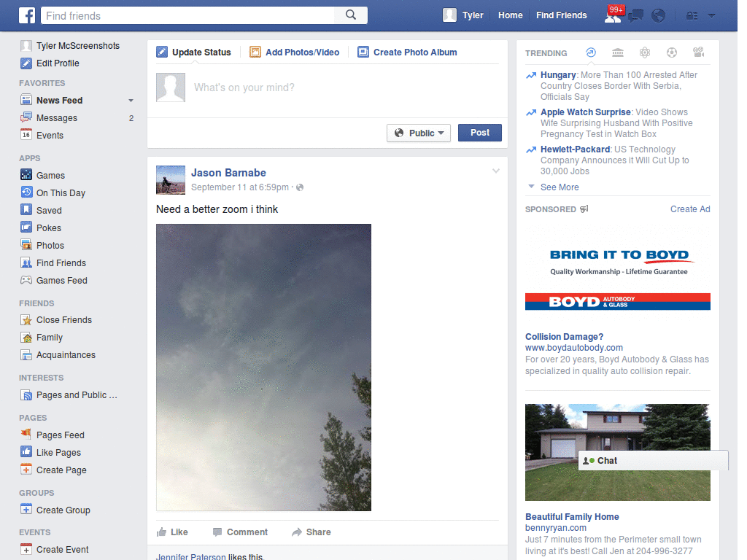This screenshot has width=747, height=560.
Task: Click Jason Barnabe's profile thumbnail
Action: tap(171, 180)
